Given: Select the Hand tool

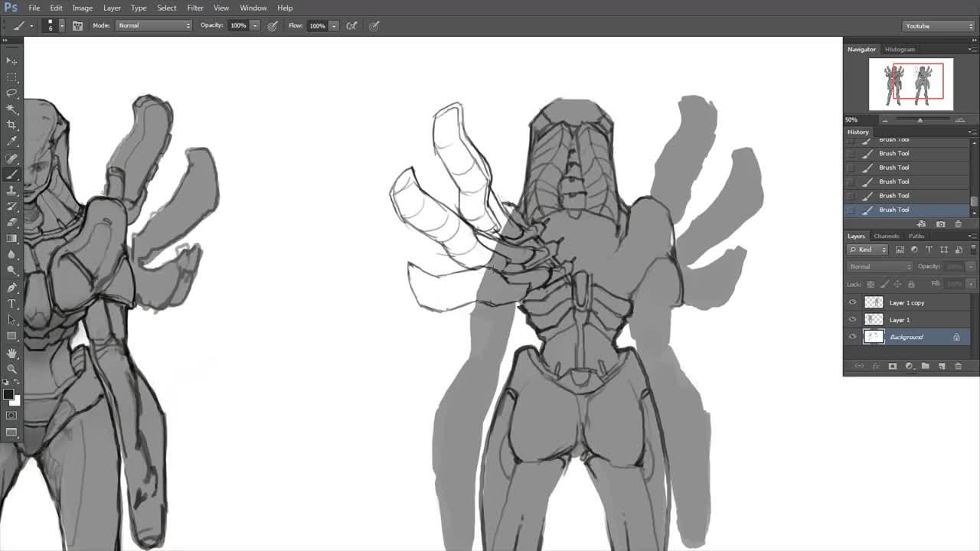Looking at the screenshot, I should 11,354.
